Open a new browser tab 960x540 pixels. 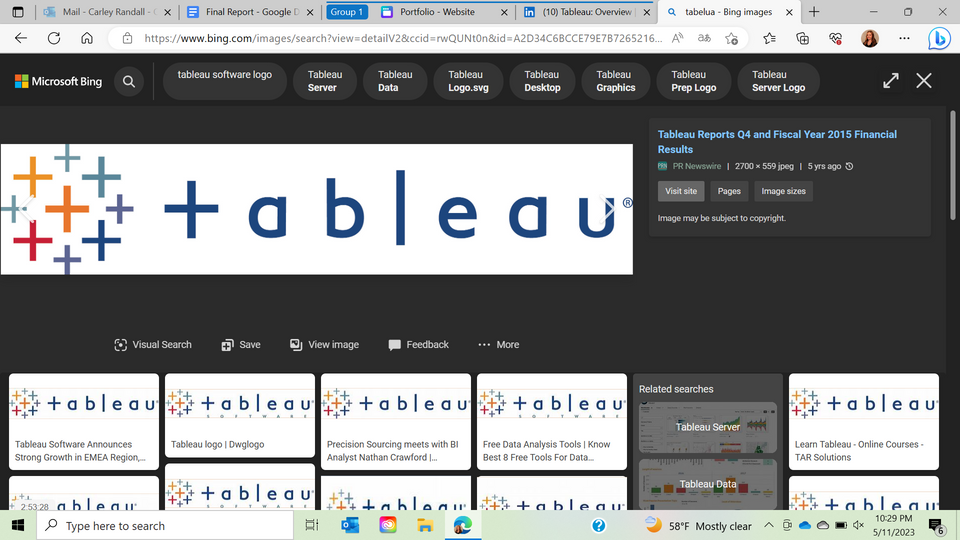point(814,12)
